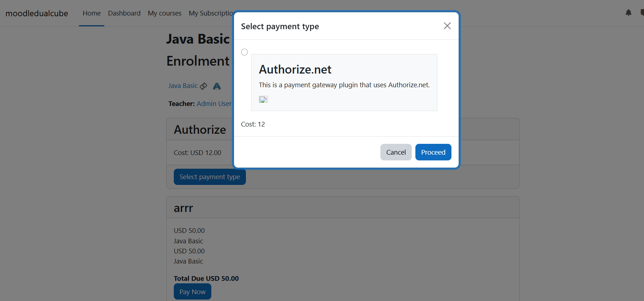This screenshot has width=644, height=301.
Task: Click the Authorize.net heading in dialog
Action: coord(295,70)
